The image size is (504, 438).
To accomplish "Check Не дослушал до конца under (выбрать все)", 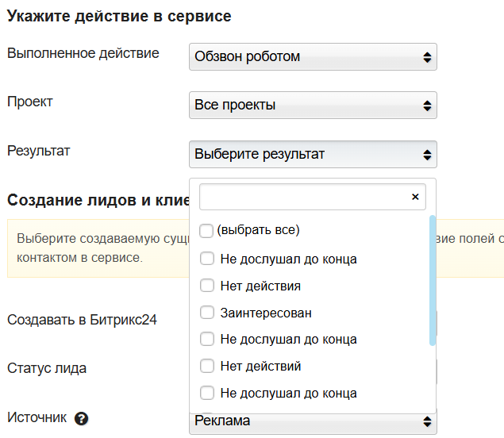I will [207, 259].
